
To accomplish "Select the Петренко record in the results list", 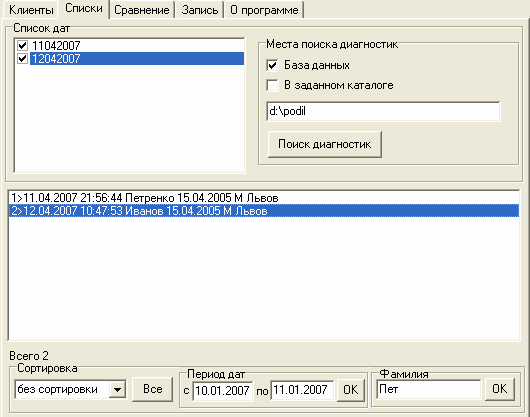I will (264, 198).
